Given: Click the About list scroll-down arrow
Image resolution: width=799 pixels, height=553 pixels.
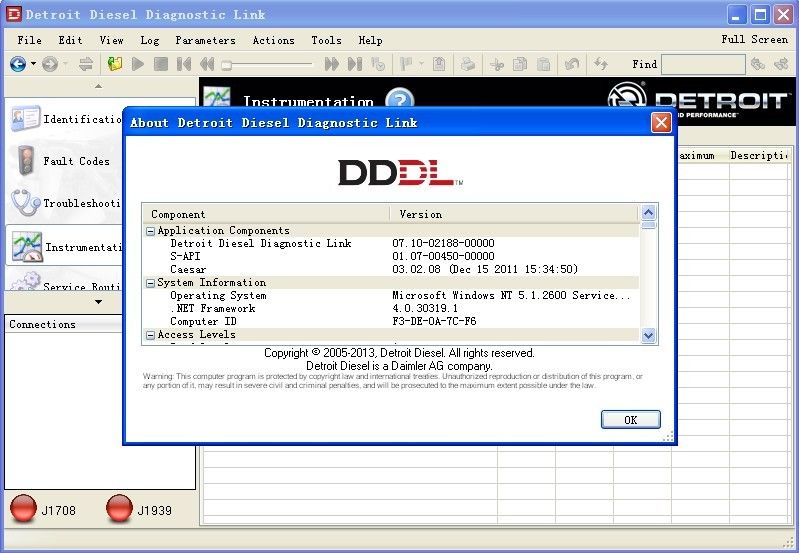Looking at the screenshot, I should pos(648,335).
